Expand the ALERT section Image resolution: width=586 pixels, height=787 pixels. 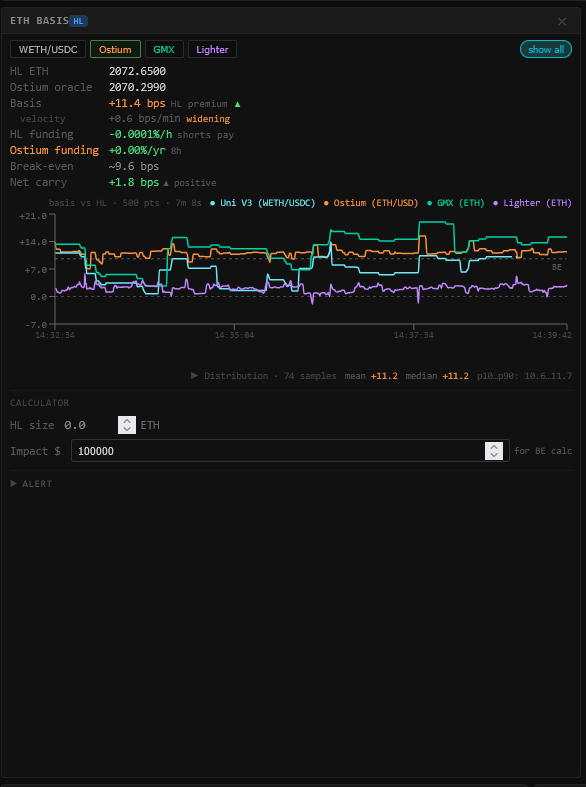coord(31,484)
